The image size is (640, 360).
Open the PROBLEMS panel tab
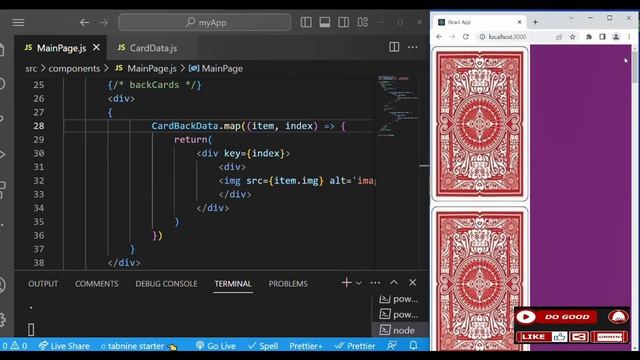(288, 284)
